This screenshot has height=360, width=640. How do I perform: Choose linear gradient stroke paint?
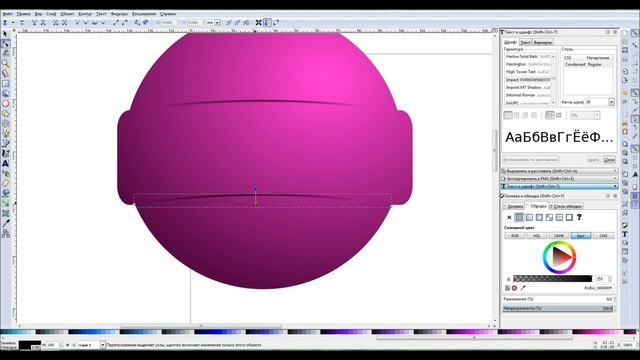(529, 218)
